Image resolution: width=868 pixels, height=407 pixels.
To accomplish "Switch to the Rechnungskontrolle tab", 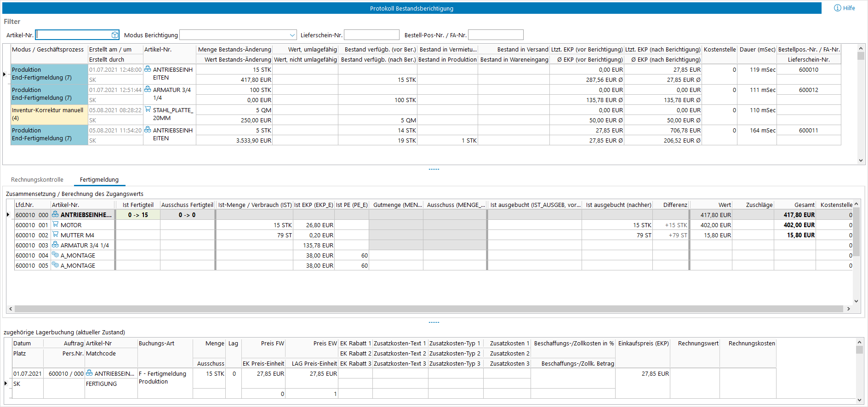I will [37, 180].
